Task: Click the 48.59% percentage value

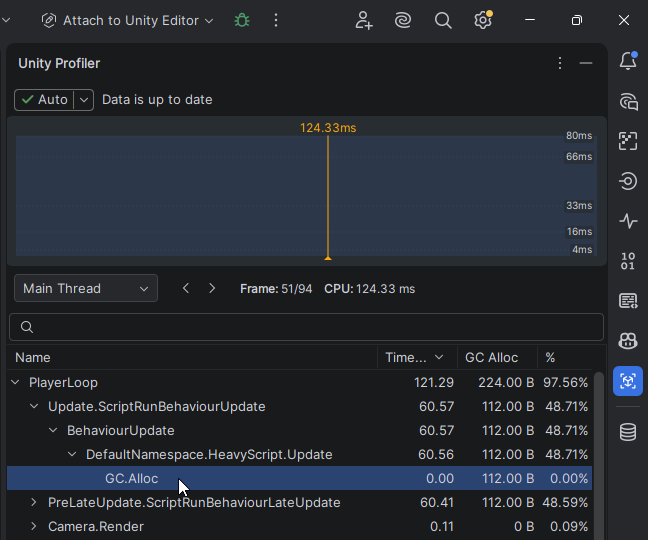Action: pyautogui.click(x=565, y=502)
